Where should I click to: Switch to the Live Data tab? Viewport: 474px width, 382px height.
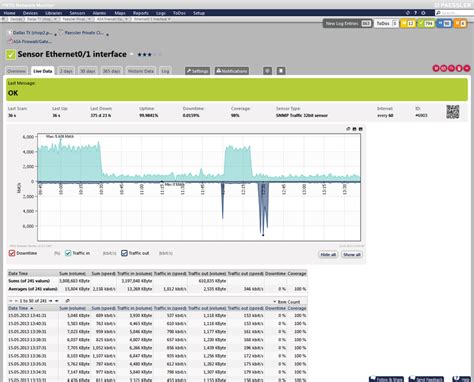click(x=43, y=71)
